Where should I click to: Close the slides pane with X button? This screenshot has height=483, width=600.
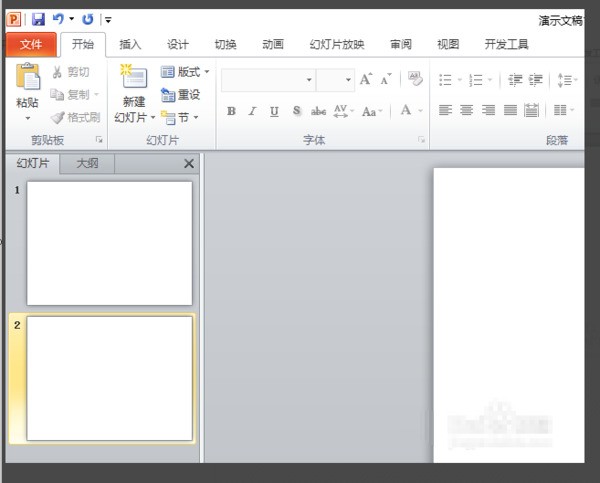point(189,163)
